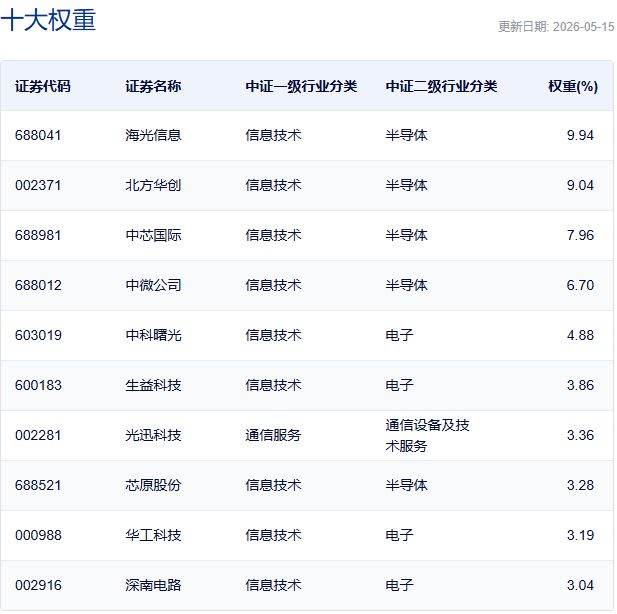Select security name 中芯国际
The image size is (617, 614).
coord(153,235)
